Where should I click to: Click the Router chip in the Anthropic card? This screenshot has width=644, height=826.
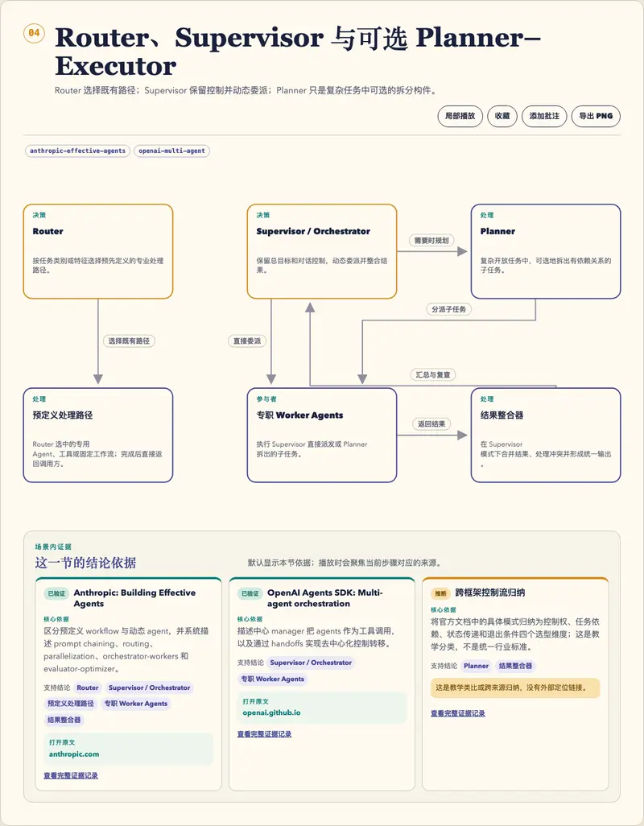click(88, 688)
